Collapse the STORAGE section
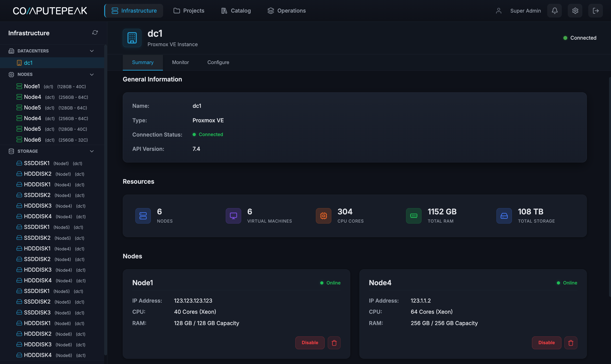The height and width of the screenshot is (364, 611). click(92, 151)
